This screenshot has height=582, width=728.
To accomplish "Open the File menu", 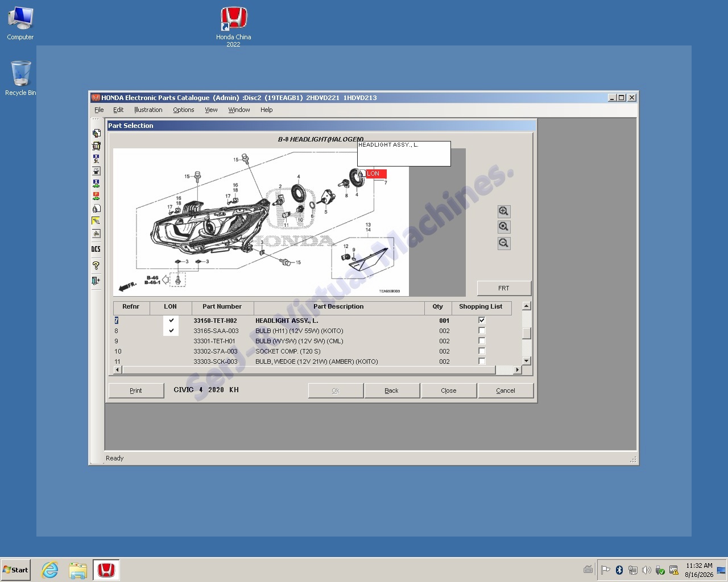I will click(99, 110).
